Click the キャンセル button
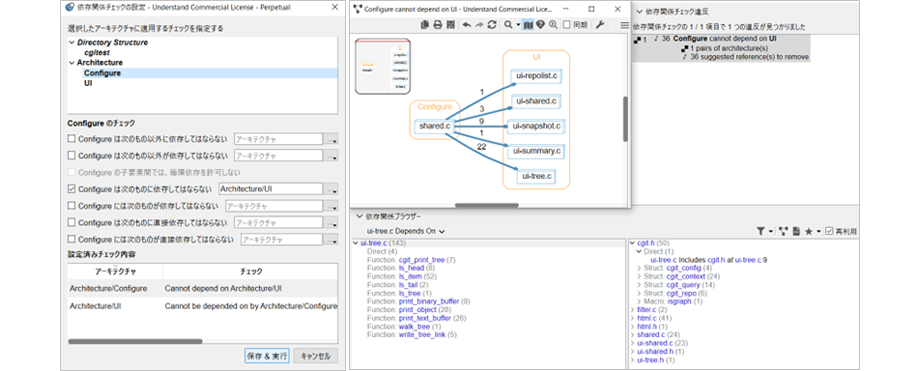The image size is (920, 371). (x=316, y=356)
